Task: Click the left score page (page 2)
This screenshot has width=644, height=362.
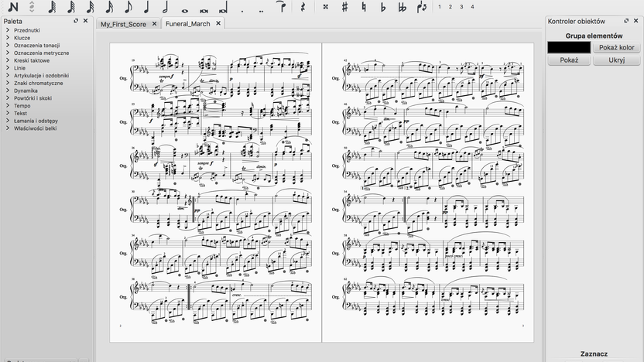Action: pos(216,192)
